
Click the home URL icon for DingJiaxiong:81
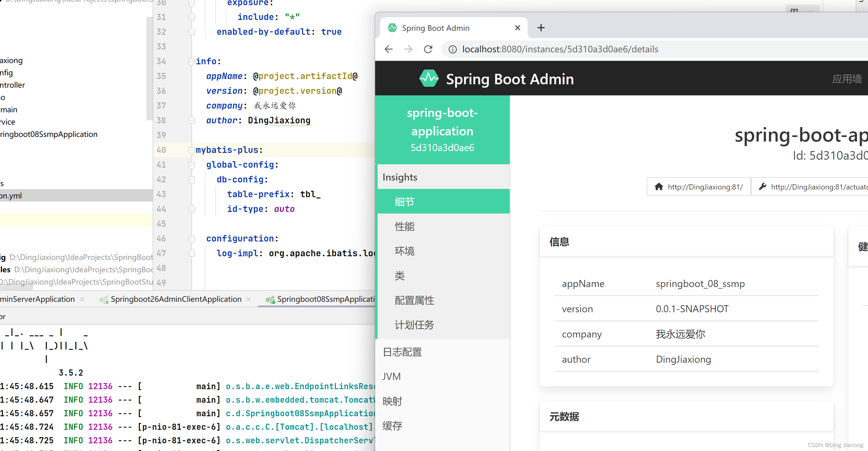click(659, 187)
